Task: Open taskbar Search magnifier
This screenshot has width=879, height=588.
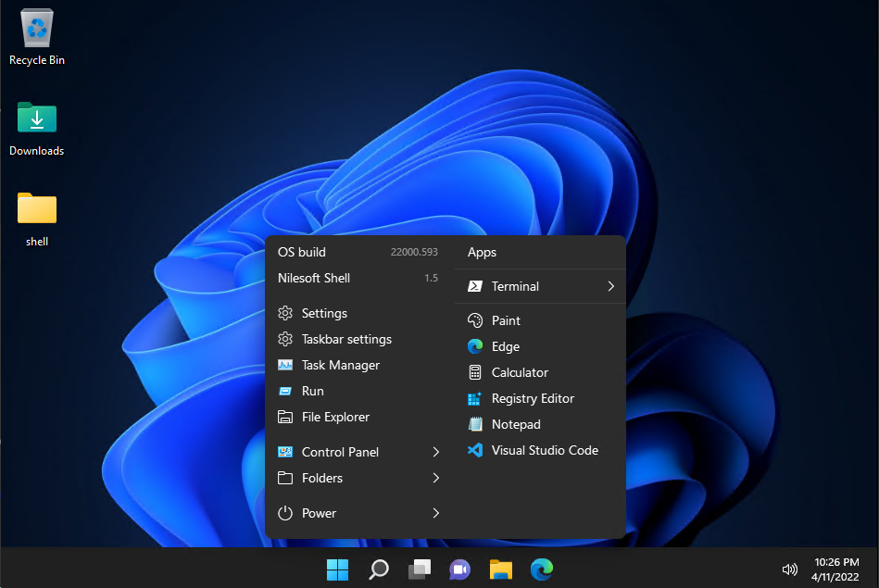Action: [378, 569]
